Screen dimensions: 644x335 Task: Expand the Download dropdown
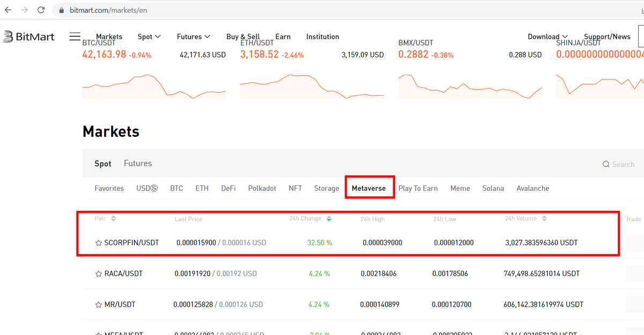click(x=548, y=37)
